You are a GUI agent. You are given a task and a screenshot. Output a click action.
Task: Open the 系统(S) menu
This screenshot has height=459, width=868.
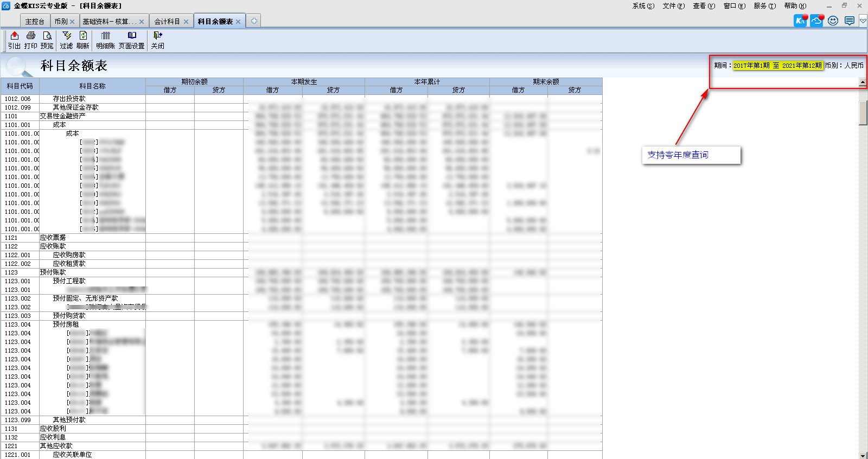643,6
